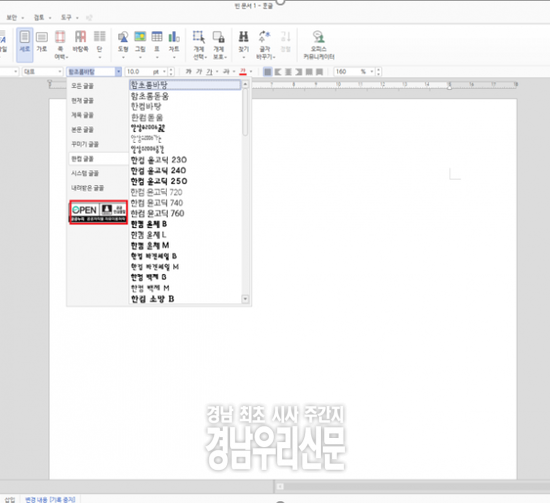This screenshot has height=503, width=550.
Task: Click the strikethrough 가 formatting icon
Action: coord(226,72)
